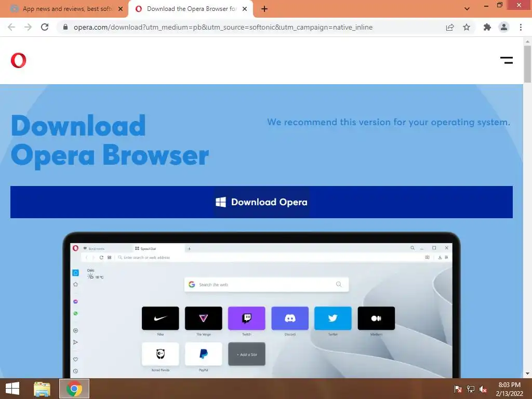Open the taskbar clock showing 8:03 PM
The height and width of the screenshot is (399, 532).
[x=509, y=389]
